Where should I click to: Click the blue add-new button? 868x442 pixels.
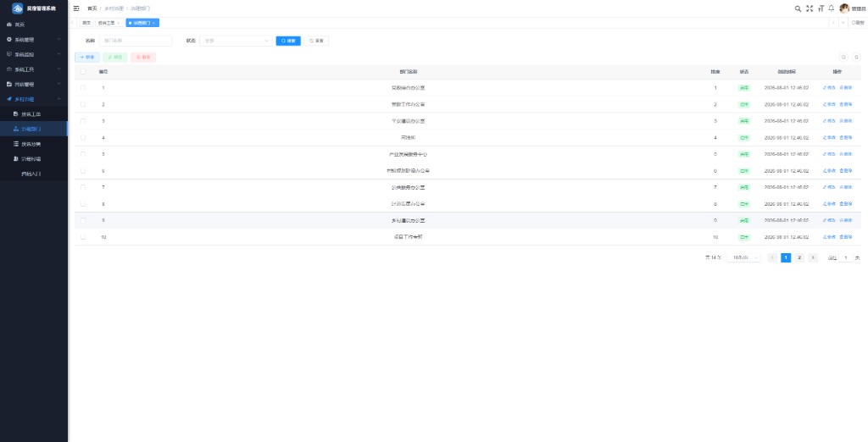[x=87, y=57]
